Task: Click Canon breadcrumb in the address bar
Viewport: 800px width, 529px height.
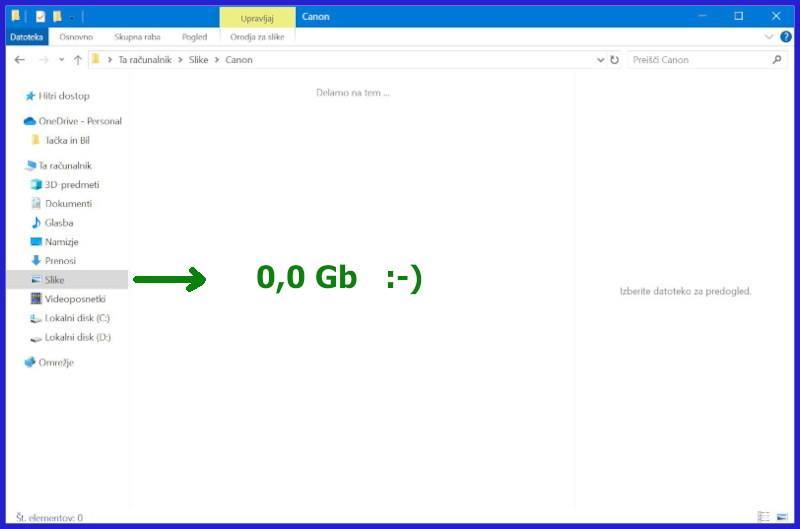Action: [239, 60]
